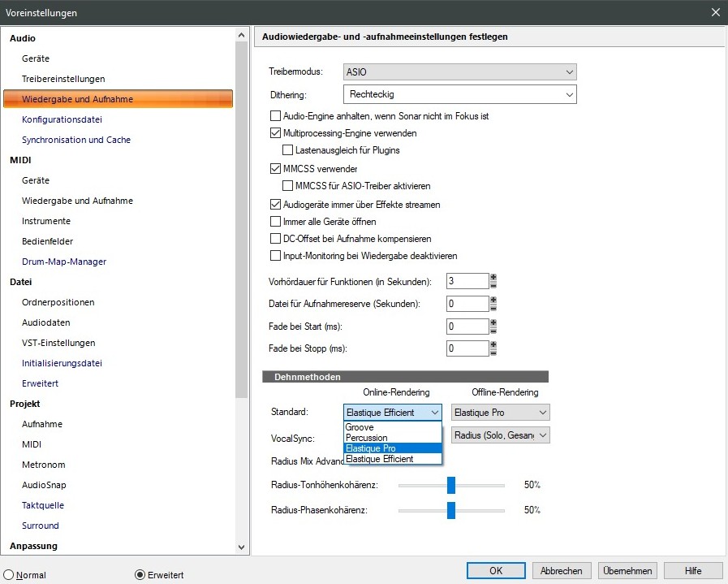
Task: Open the Offline-Rendering Standard dropdown
Action: (500, 413)
